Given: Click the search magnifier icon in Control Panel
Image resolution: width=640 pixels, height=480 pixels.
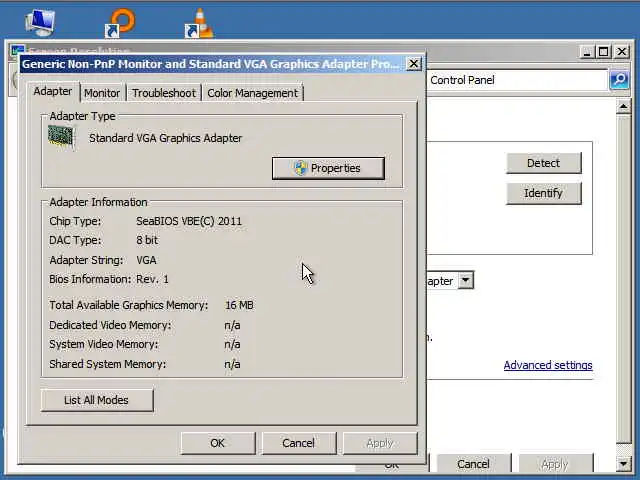Looking at the screenshot, I should click(619, 80).
